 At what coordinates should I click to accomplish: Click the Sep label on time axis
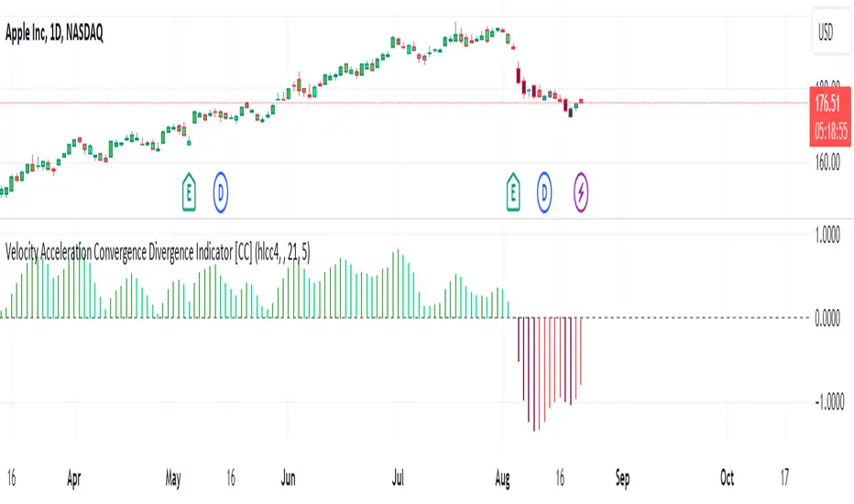tap(622, 477)
